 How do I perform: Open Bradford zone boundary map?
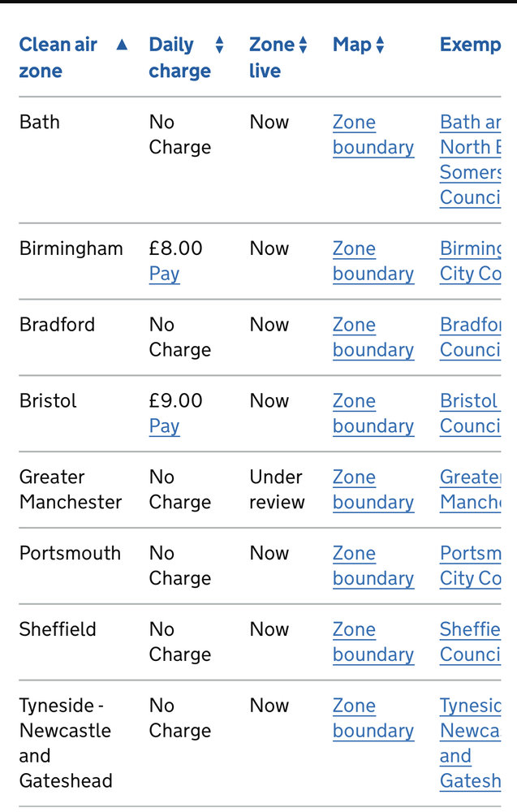coord(373,337)
